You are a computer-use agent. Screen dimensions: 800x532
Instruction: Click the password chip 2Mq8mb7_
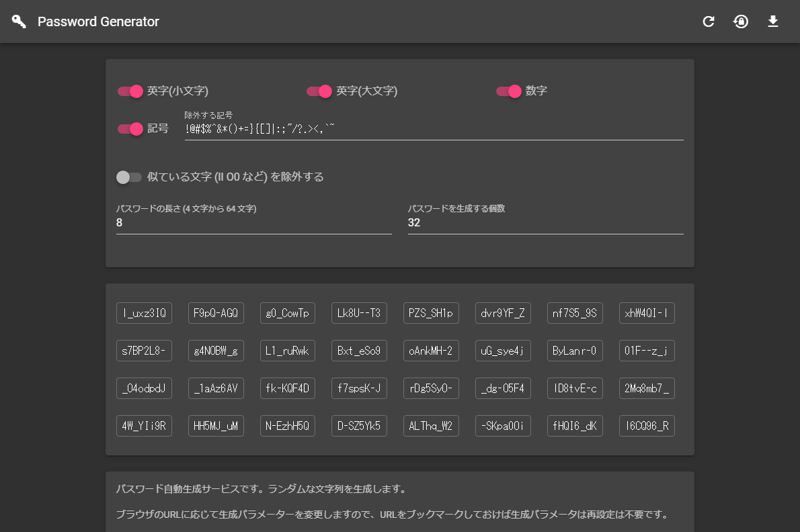click(647, 388)
